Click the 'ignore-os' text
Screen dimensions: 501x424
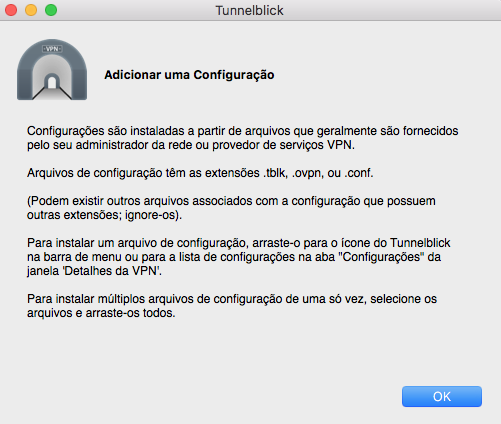(150, 215)
